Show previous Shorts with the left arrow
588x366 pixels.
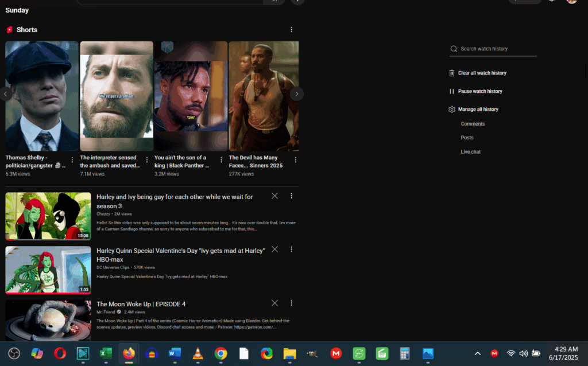tap(5, 94)
